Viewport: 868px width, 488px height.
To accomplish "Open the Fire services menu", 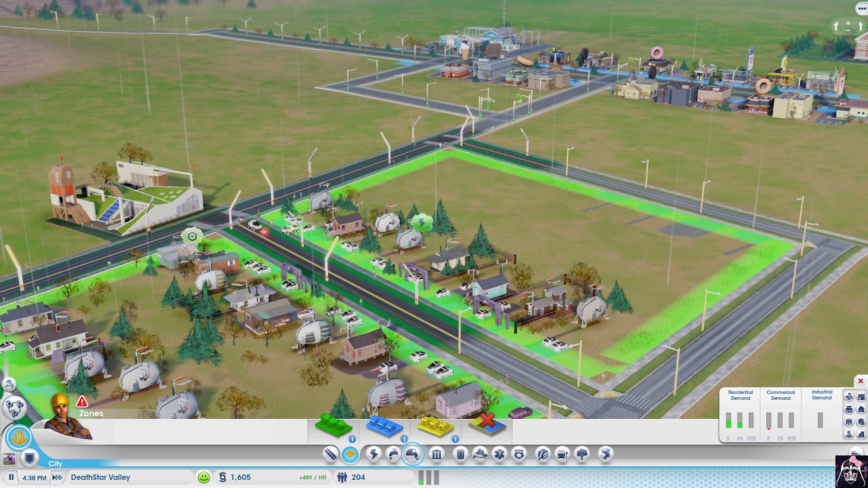I will pos(480,454).
